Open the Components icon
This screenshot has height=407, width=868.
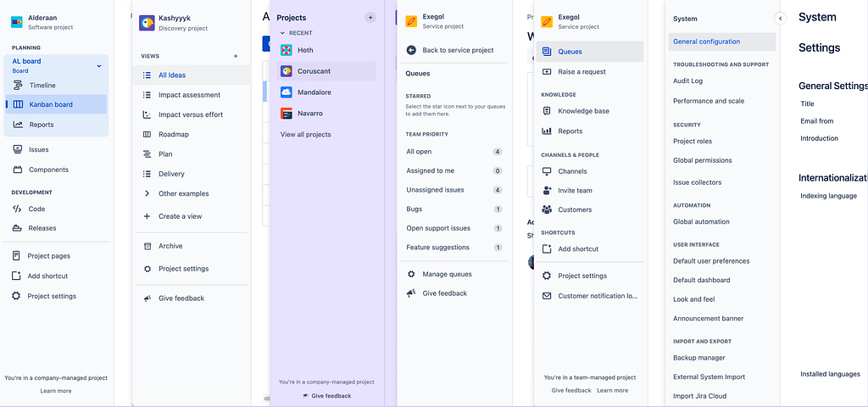(18, 170)
